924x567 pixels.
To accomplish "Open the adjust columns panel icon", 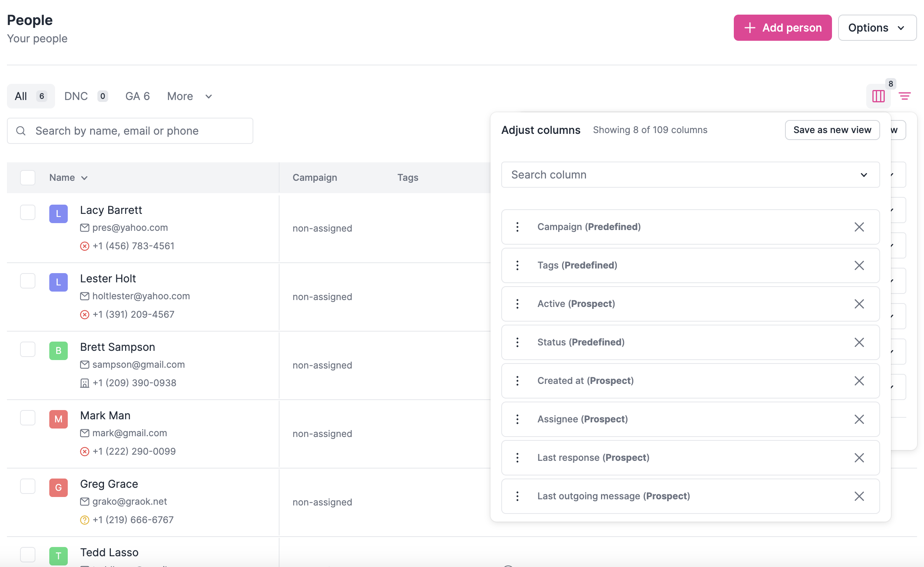I will (x=878, y=96).
